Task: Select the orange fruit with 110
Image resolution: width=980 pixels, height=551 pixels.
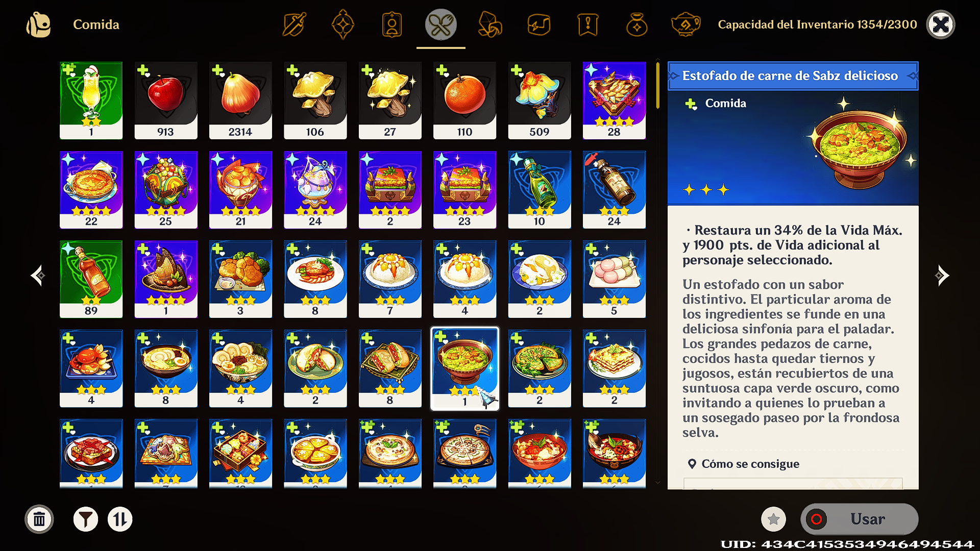Action: click(x=464, y=101)
